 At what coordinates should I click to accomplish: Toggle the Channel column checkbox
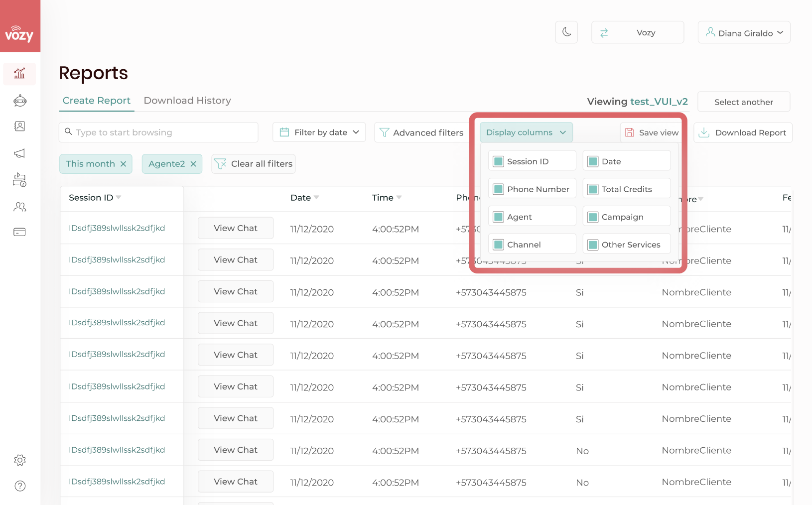(498, 245)
